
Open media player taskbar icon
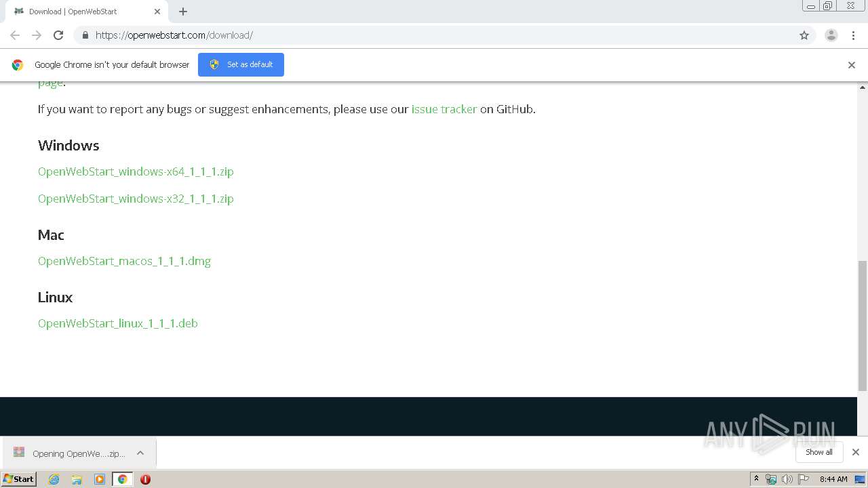point(100,479)
